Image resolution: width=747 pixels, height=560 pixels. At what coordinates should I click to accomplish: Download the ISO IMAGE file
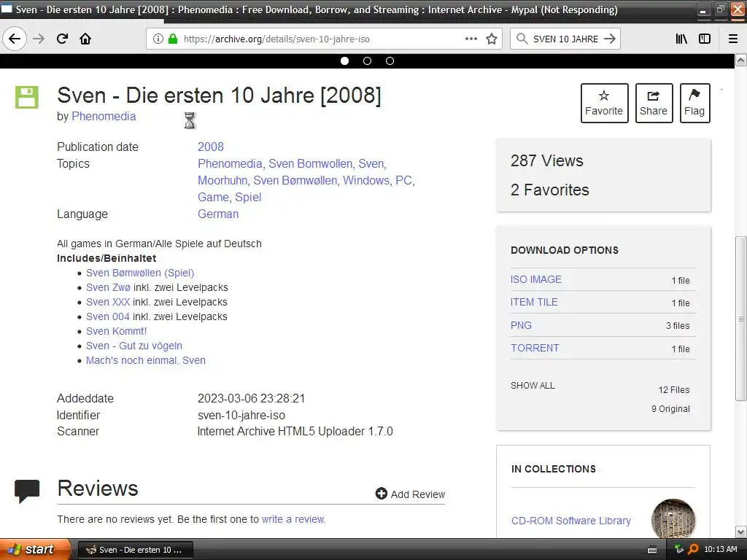(x=536, y=279)
